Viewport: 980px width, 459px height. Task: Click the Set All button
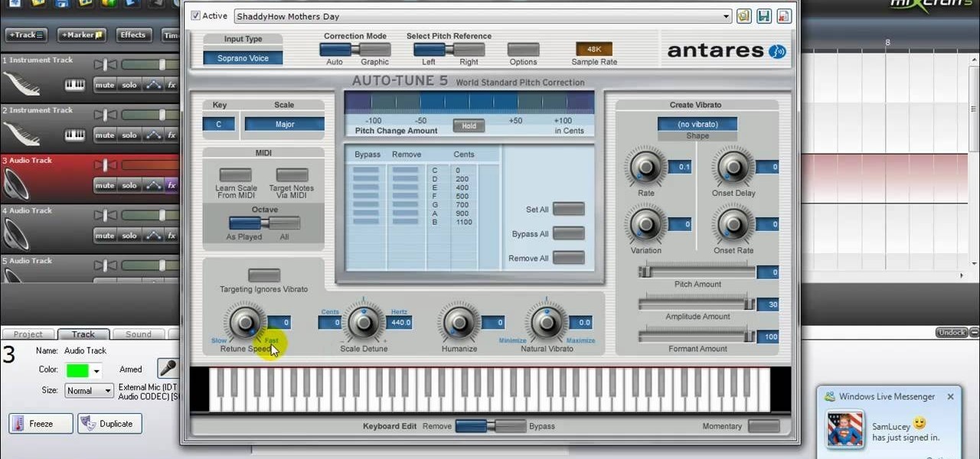tap(569, 209)
